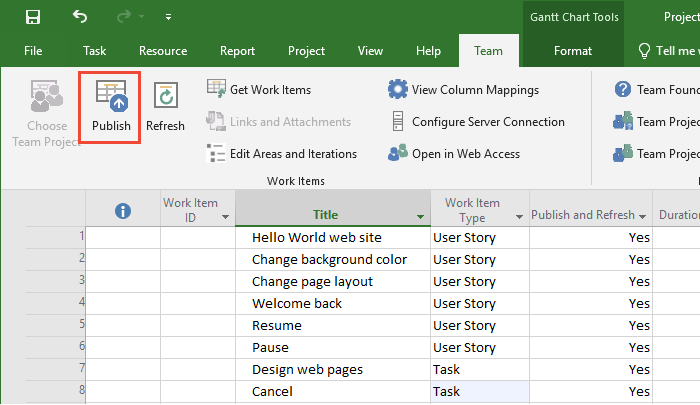Click User Story type cell for Resume row
Viewport: 700px width, 405px height.
coord(480,326)
